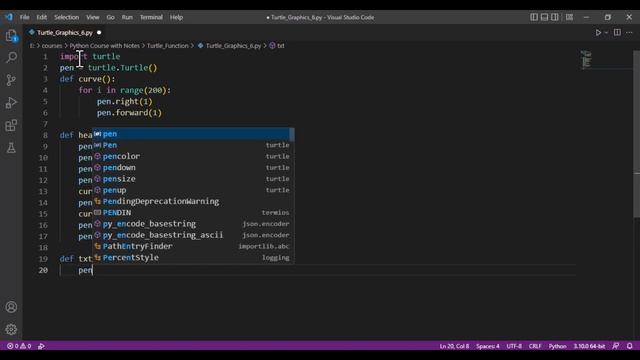Click the VS Code logo in title bar
Image resolution: width=640 pixels, height=360 pixels.
(x=9, y=17)
